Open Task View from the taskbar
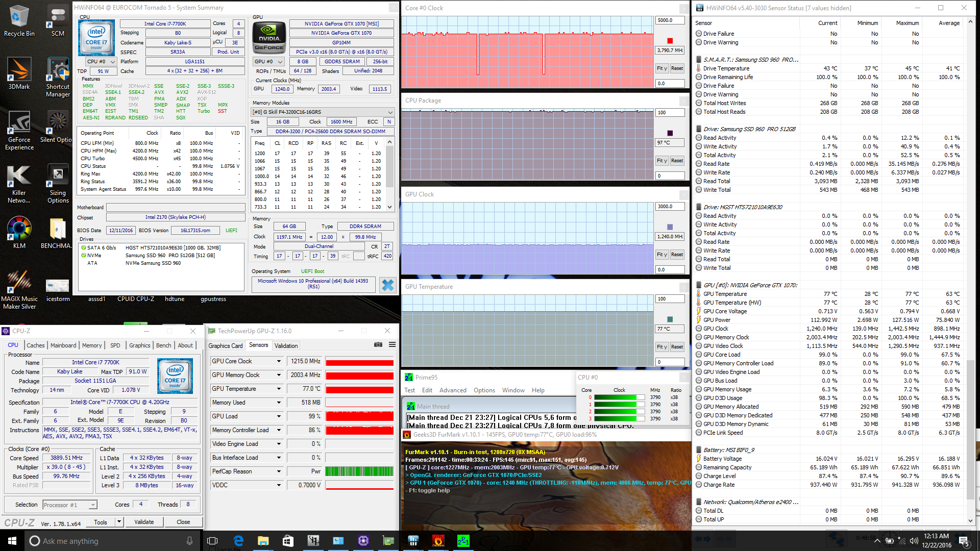This screenshot has height=551, width=980. tap(213, 541)
